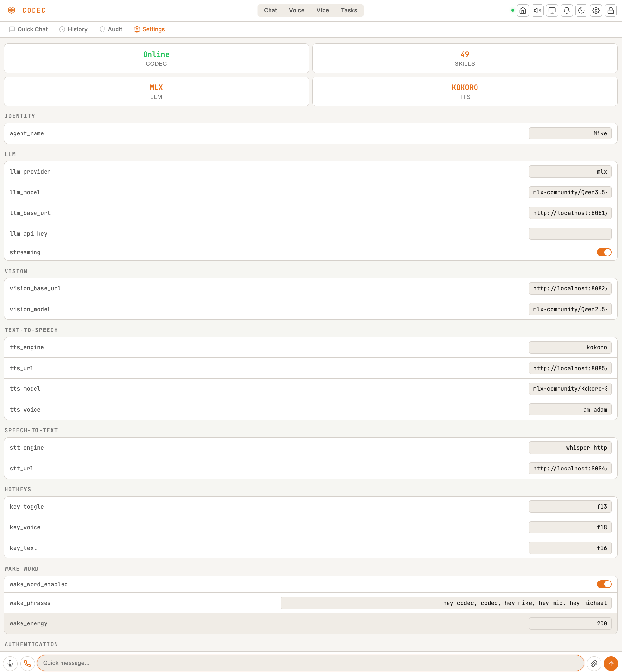Click the green online status dot
622x672 pixels.
click(513, 10)
